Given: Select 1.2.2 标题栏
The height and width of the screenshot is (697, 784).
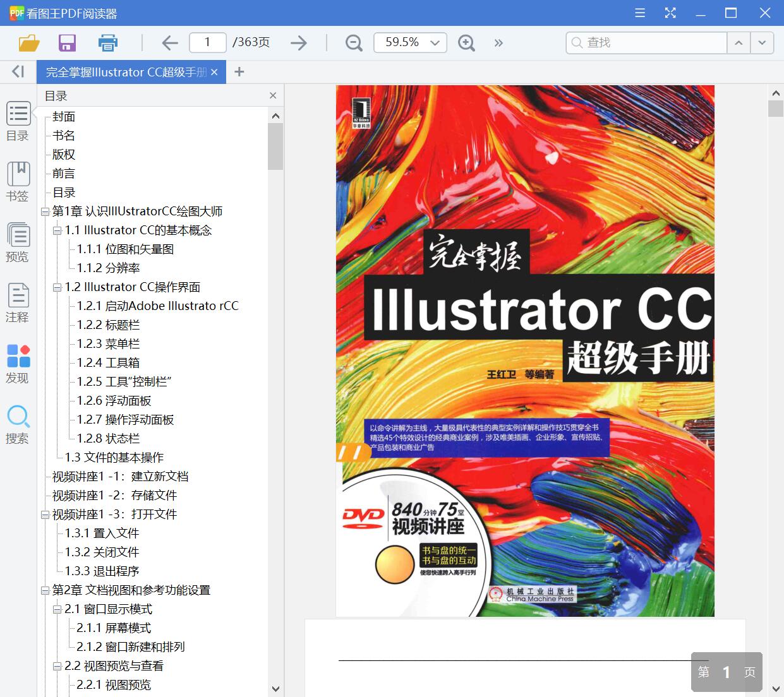Looking at the screenshot, I should 108,325.
